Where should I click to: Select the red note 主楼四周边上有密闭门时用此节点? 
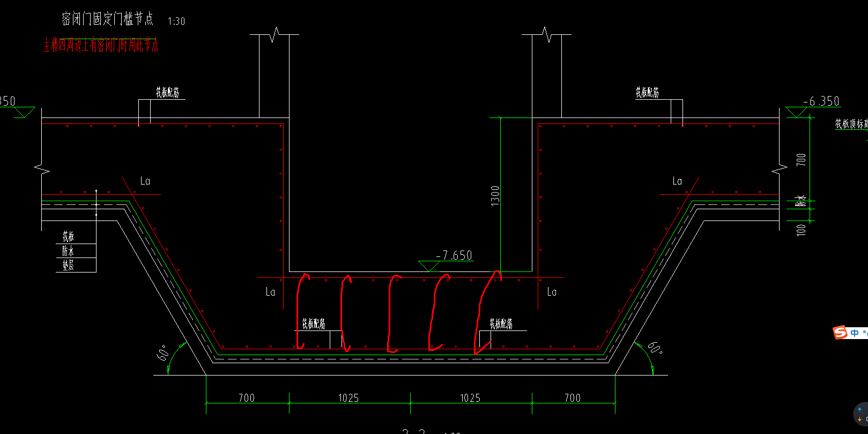101,45
